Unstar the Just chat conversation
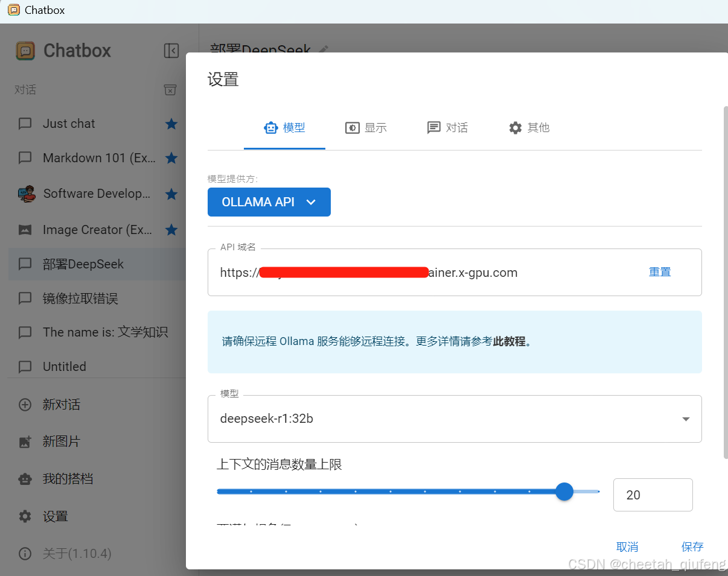Viewport: 728px width, 576px height. coord(171,124)
